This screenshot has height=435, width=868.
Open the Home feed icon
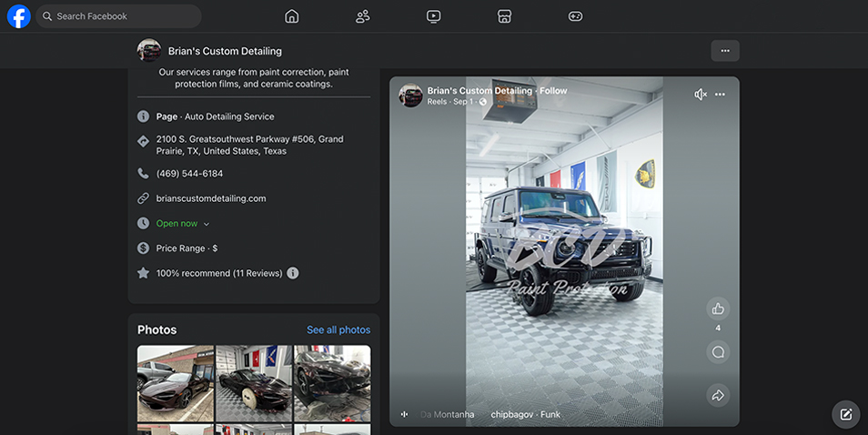click(291, 16)
